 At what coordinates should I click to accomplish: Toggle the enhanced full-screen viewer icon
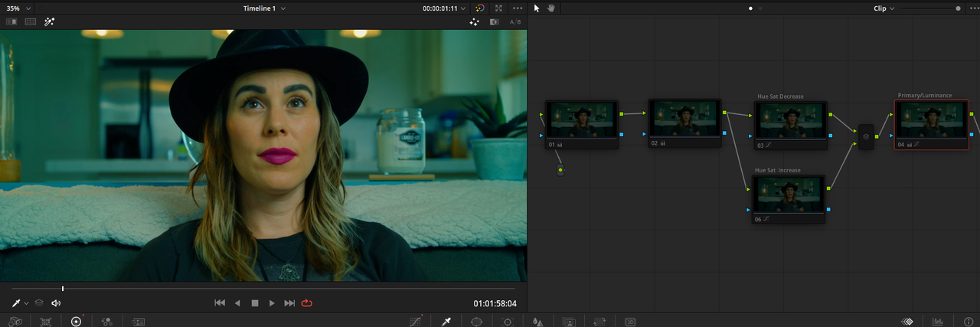pos(498,8)
